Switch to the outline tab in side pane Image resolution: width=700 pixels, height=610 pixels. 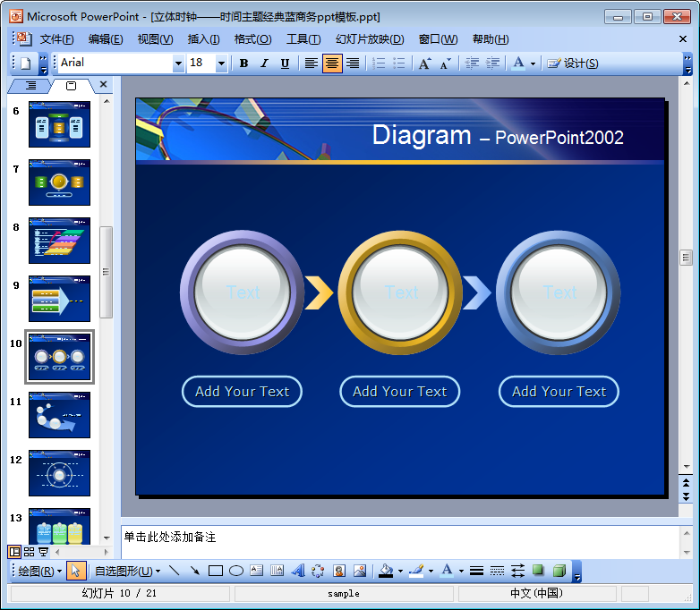[31, 85]
